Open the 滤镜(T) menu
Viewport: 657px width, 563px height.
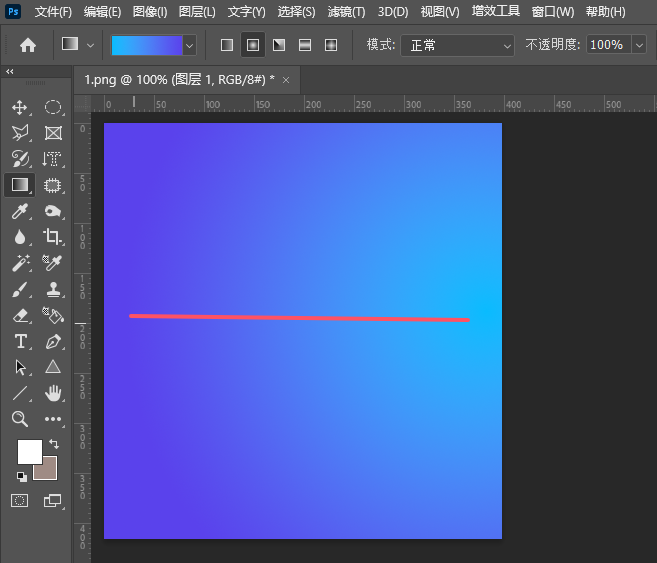(x=346, y=12)
